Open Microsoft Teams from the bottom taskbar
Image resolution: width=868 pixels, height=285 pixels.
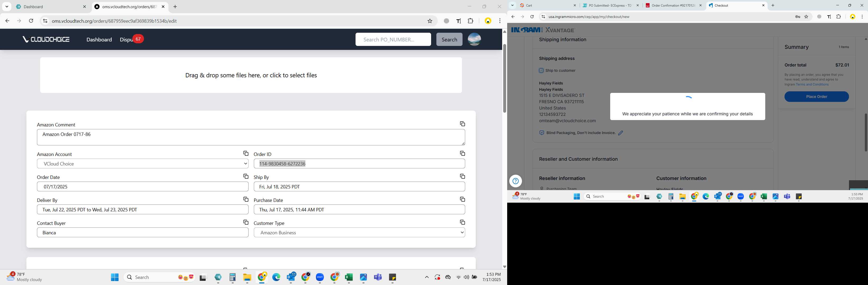tap(378, 277)
